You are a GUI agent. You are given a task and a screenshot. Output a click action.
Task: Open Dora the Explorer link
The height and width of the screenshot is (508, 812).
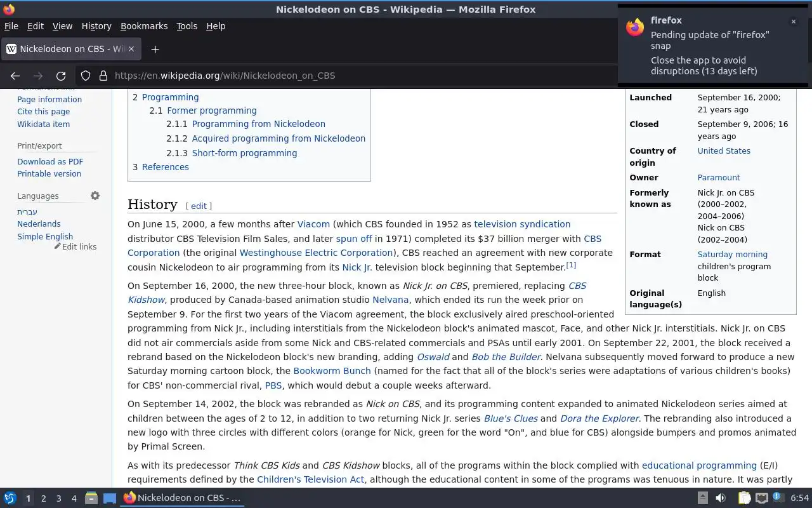point(599,418)
